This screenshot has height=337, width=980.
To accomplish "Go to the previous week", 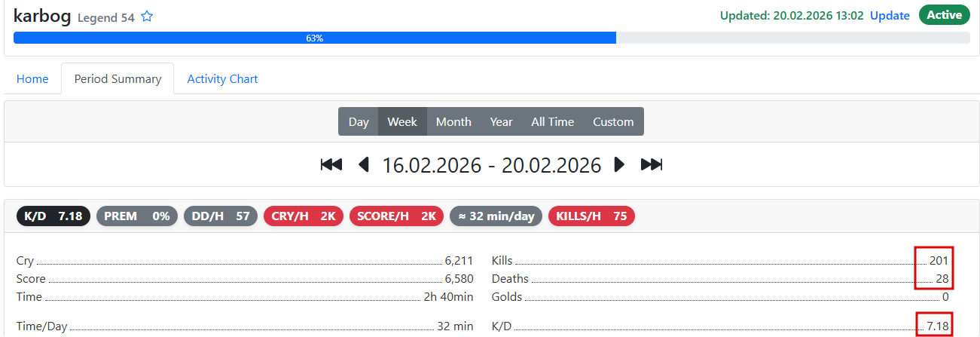I will pyautogui.click(x=364, y=164).
